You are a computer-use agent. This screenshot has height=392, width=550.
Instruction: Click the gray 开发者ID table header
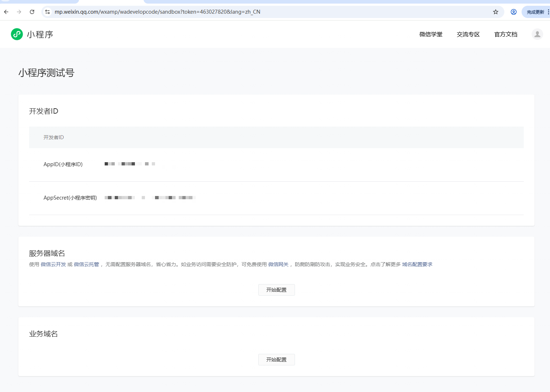276,137
